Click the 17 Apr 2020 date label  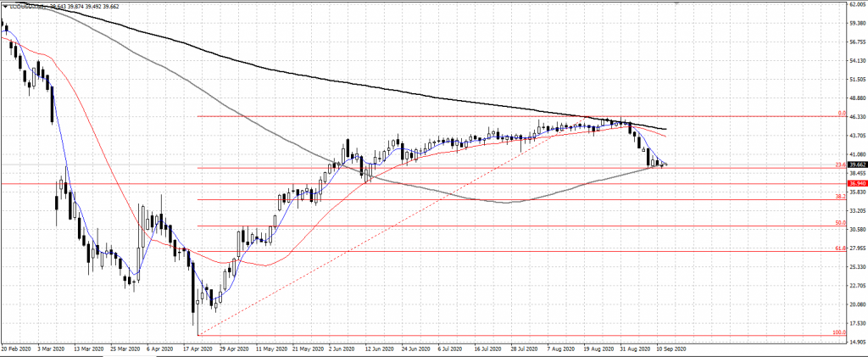[x=198, y=349]
